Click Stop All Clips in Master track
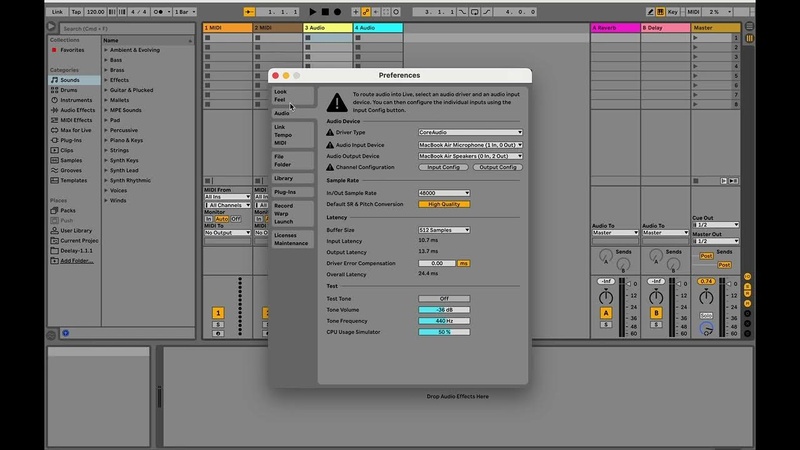This screenshot has width=800, height=450. click(695, 181)
